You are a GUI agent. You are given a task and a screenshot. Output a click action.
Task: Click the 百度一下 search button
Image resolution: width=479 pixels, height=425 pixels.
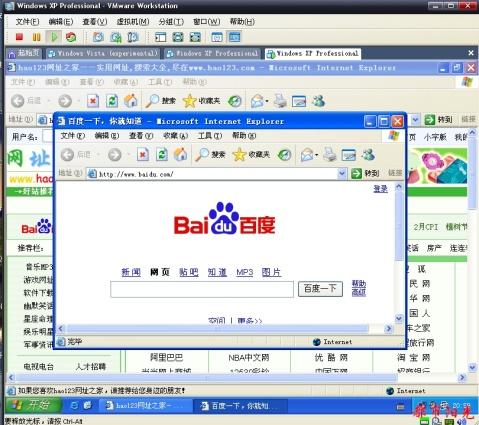point(320,289)
